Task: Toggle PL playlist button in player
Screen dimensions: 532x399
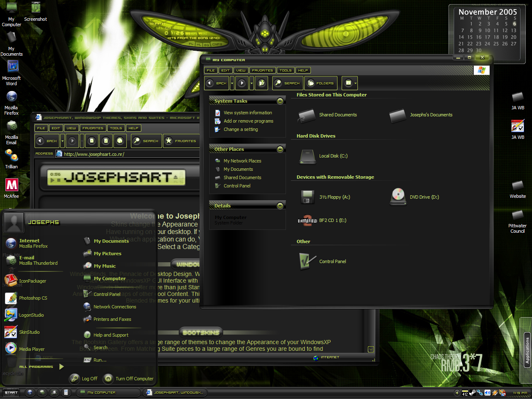Action: tap(191, 44)
